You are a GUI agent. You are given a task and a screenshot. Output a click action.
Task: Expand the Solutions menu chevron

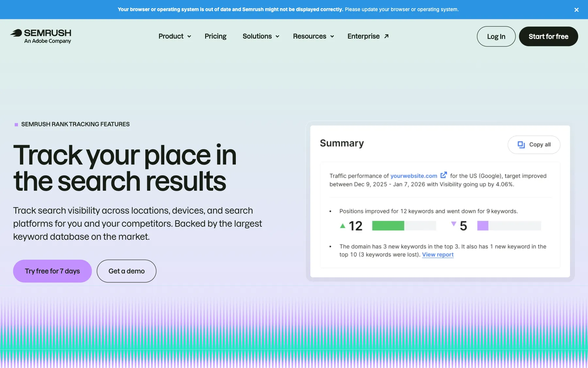(277, 37)
